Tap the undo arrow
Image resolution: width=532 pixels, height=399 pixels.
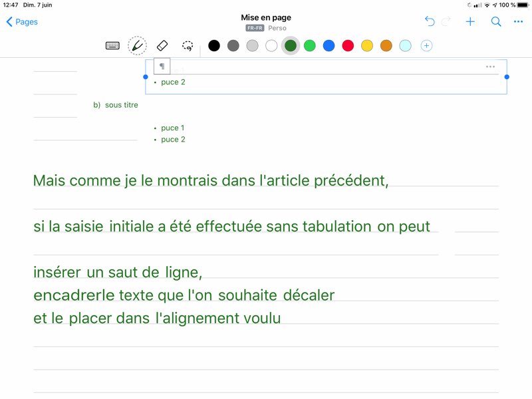(x=430, y=22)
